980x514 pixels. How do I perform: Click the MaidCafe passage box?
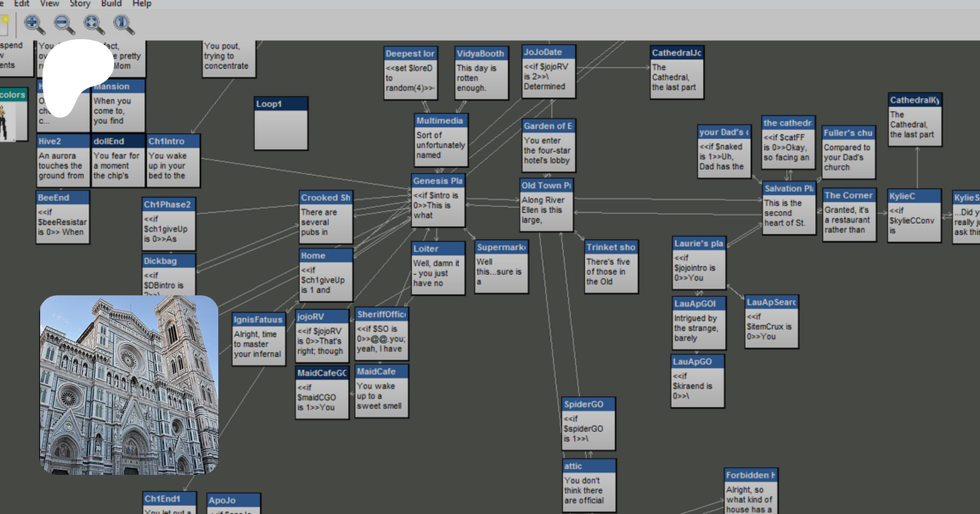click(381, 391)
